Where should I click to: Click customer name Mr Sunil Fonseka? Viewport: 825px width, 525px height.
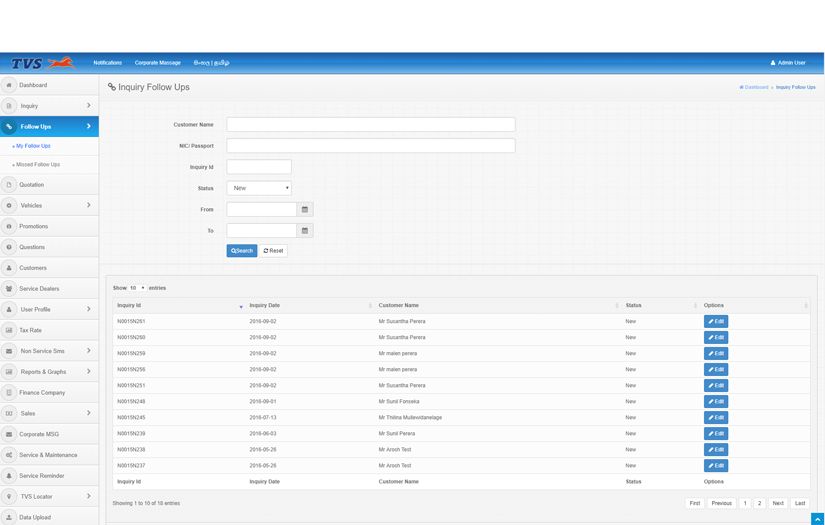(399, 401)
